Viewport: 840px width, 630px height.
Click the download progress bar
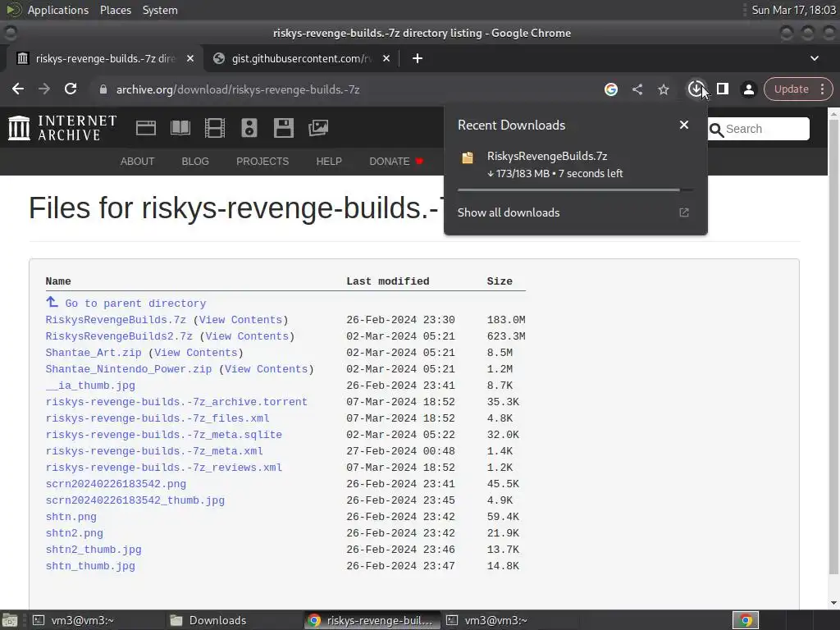(x=575, y=189)
